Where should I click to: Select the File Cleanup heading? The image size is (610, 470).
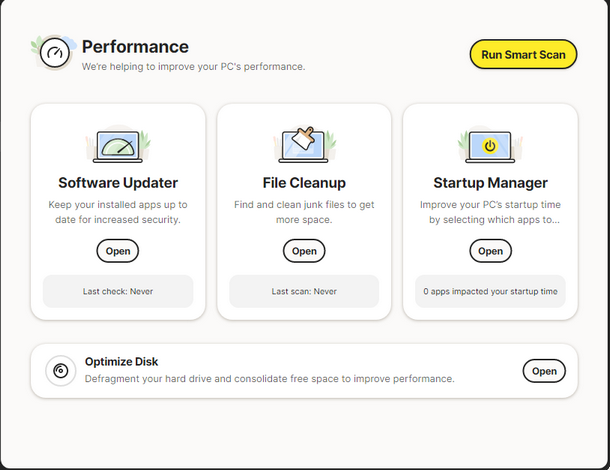click(304, 183)
